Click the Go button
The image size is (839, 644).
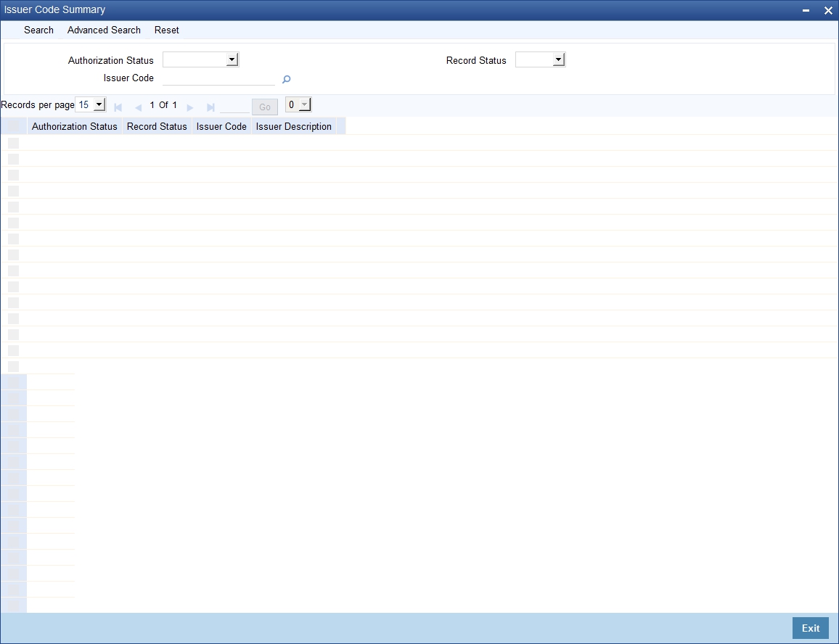265,107
